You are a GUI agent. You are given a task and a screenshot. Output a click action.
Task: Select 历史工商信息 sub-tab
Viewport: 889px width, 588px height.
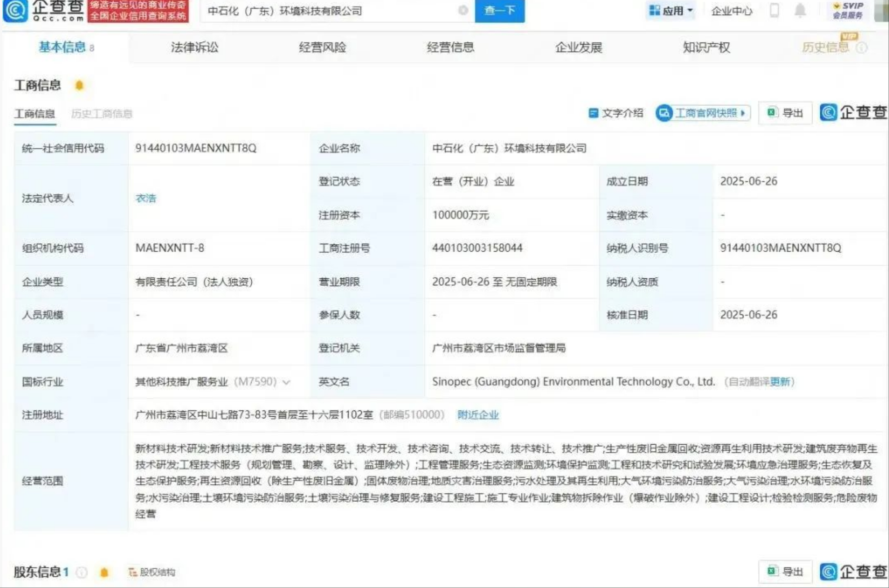102,113
